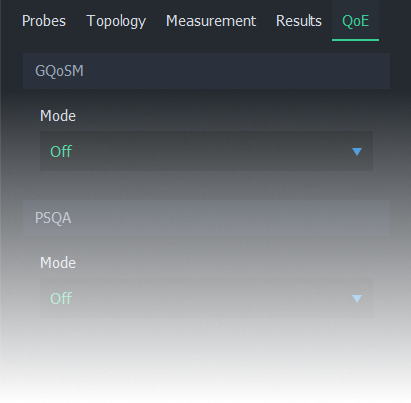Screen dimensions: 411x403
Task: Open the PSQA Mode combo box
Action: tap(206, 298)
